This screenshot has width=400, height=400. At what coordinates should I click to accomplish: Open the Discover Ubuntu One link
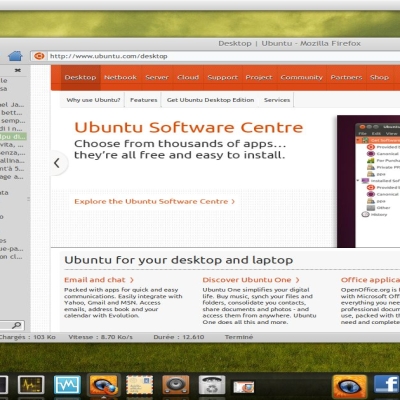[x=251, y=280]
